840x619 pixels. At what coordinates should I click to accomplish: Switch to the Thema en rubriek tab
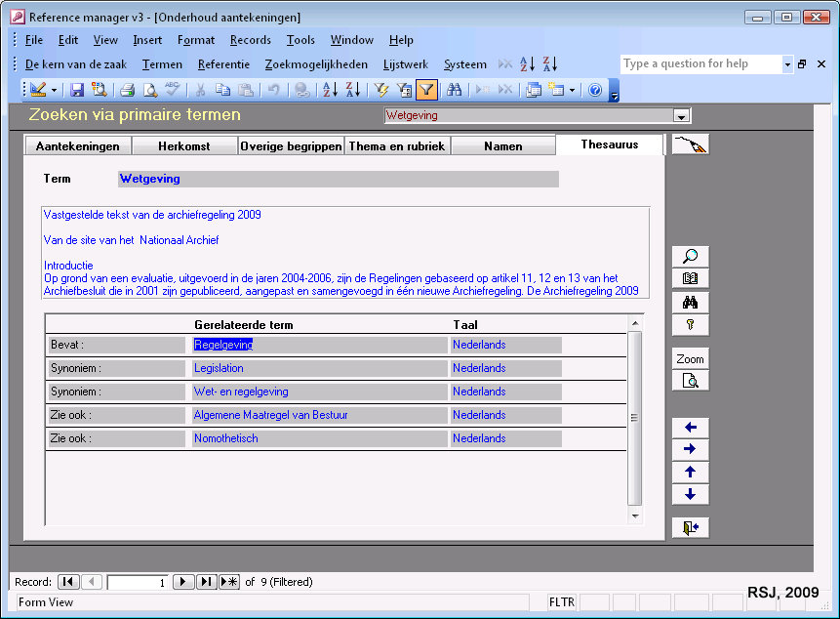point(397,146)
